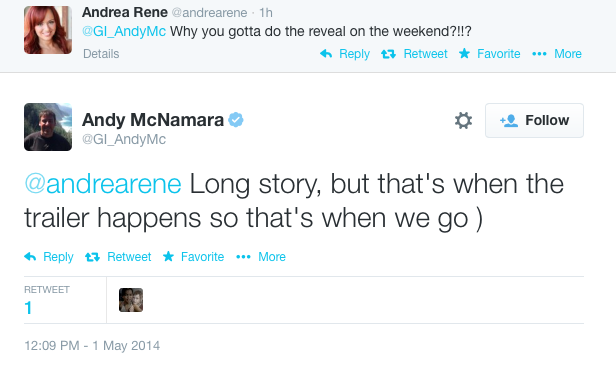The width and height of the screenshot is (616, 376).
Task: Open Details of Andrea Rene's tweet
Action: coord(101,54)
